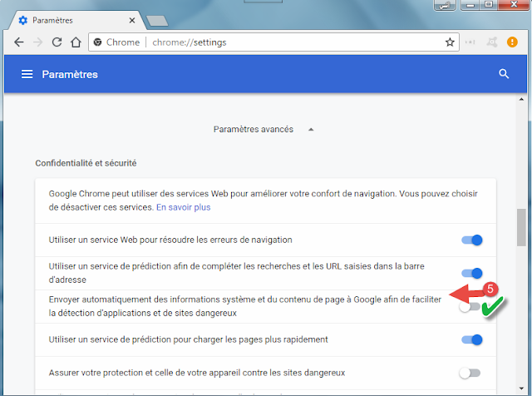
Task: Click the vertical scrollbar thumb
Action: click(x=521, y=227)
